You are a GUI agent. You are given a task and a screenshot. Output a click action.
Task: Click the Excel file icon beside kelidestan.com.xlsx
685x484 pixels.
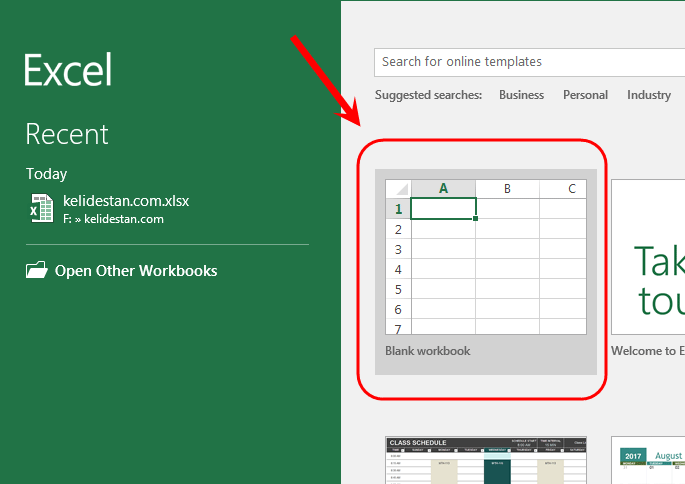pos(42,208)
